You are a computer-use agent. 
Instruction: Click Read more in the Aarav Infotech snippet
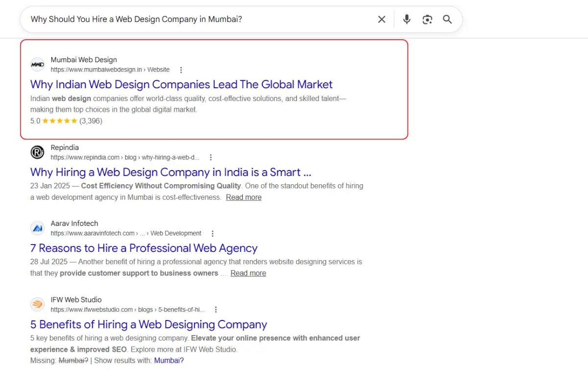click(x=248, y=273)
